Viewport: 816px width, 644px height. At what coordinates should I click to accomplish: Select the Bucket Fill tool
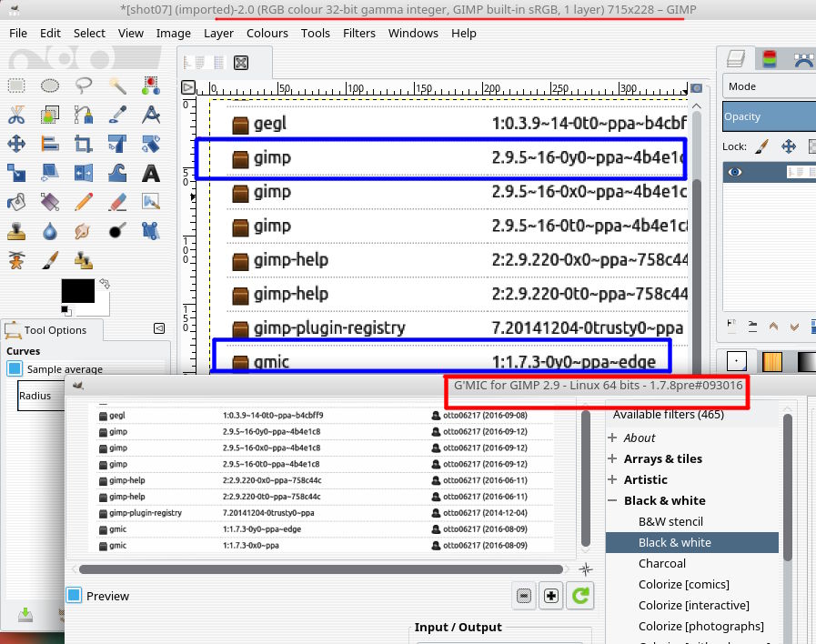[x=16, y=202]
